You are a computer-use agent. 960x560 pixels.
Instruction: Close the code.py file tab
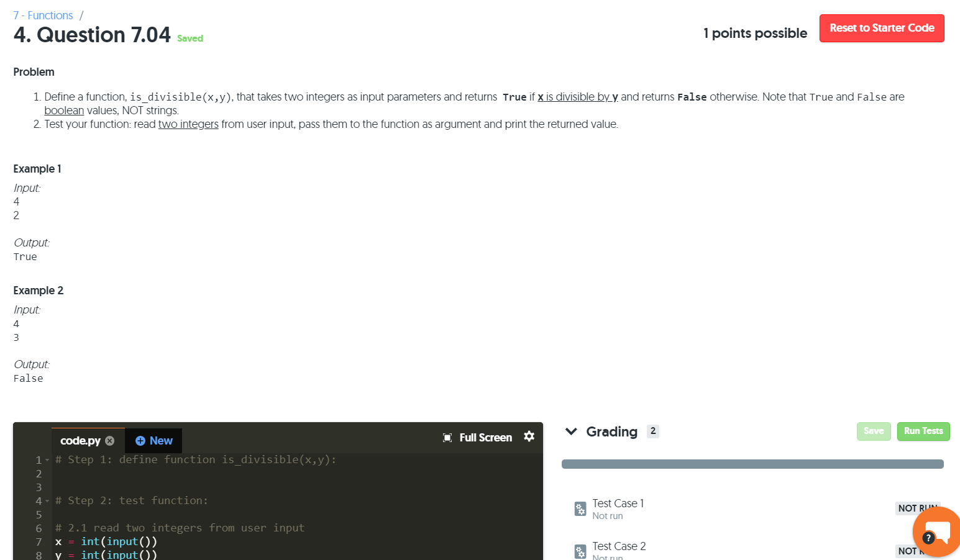[x=109, y=440]
